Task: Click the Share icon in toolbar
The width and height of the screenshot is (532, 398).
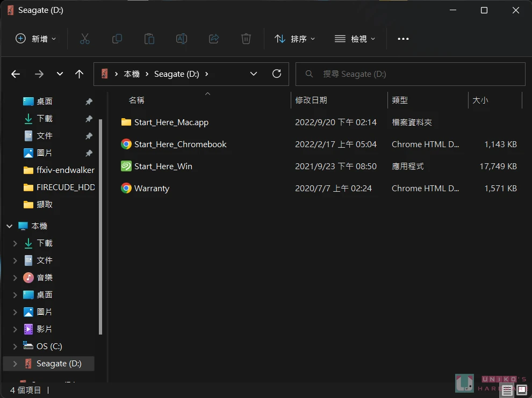Action: click(x=214, y=39)
